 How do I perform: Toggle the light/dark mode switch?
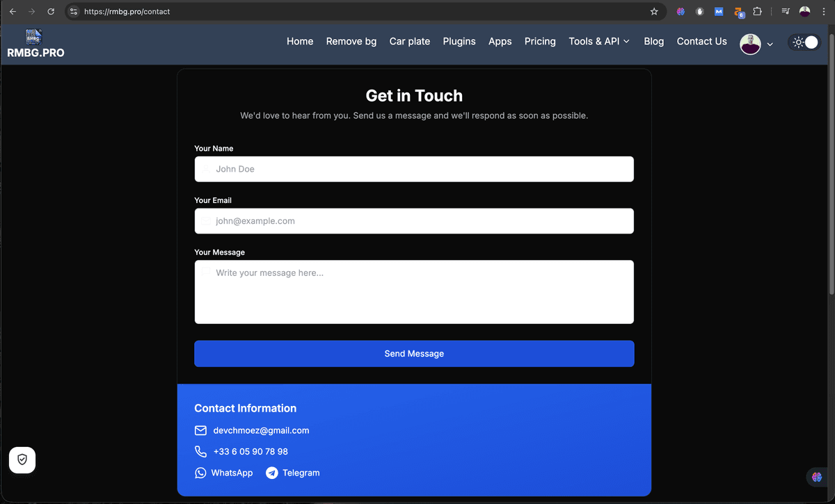pos(804,42)
